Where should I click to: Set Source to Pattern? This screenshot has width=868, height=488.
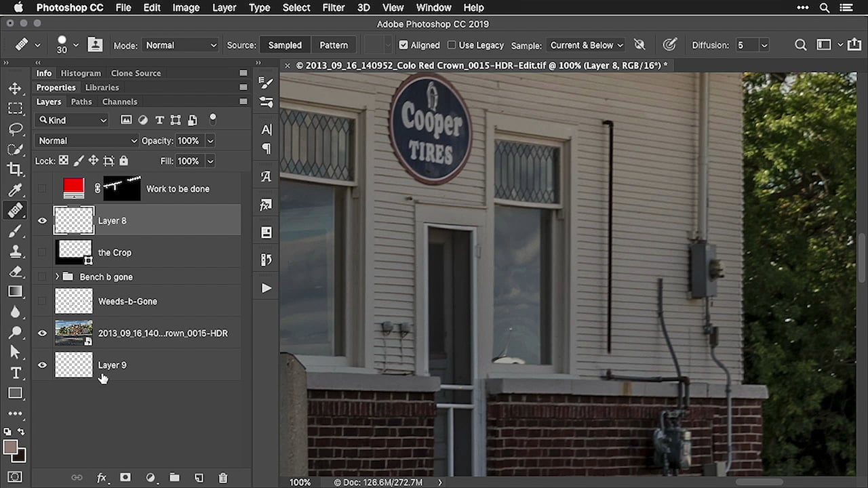click(334, 45)
